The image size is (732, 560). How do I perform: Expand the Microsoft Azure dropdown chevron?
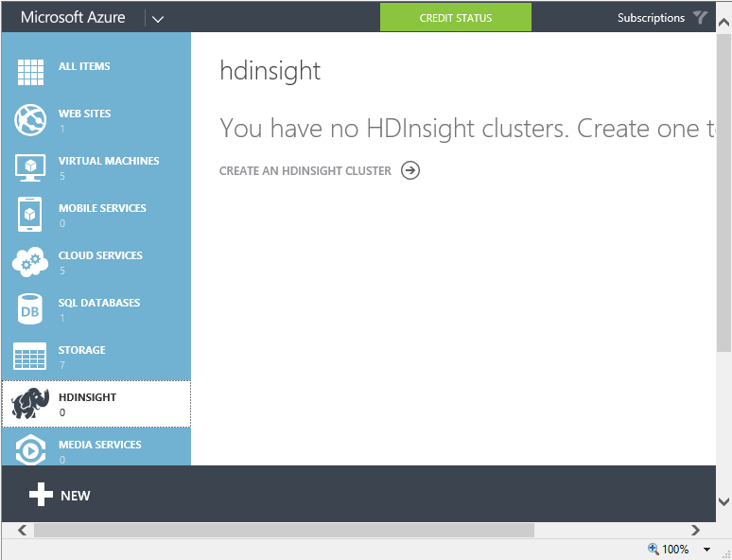click(158, 18)
